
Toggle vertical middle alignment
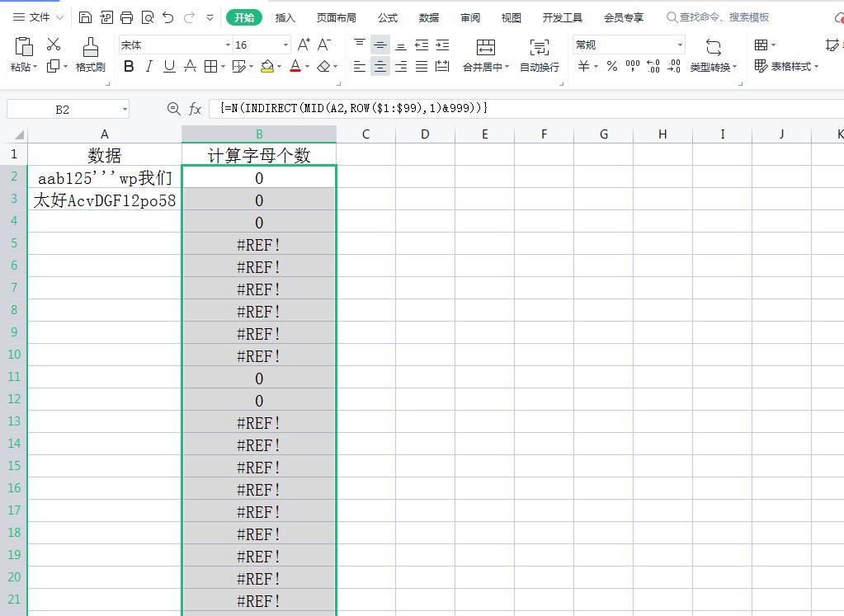point(380,45)
